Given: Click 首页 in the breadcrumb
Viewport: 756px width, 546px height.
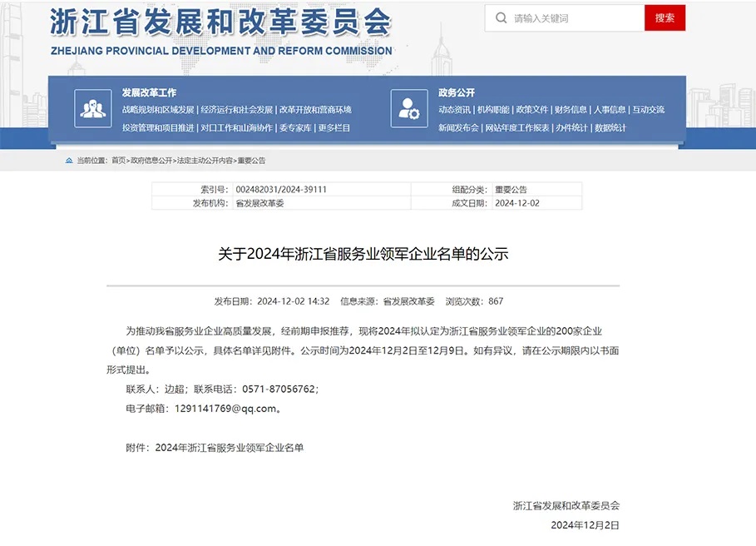Looking at the screenshot, I should pyautogui.click(x=119, y=161).
